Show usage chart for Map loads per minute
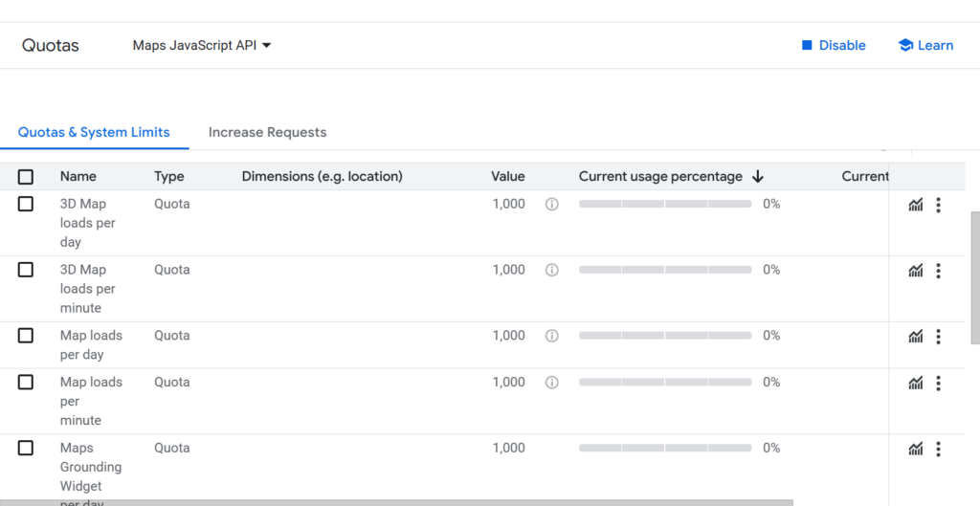Viewport: 980px width, 506px height. point(916,383)
